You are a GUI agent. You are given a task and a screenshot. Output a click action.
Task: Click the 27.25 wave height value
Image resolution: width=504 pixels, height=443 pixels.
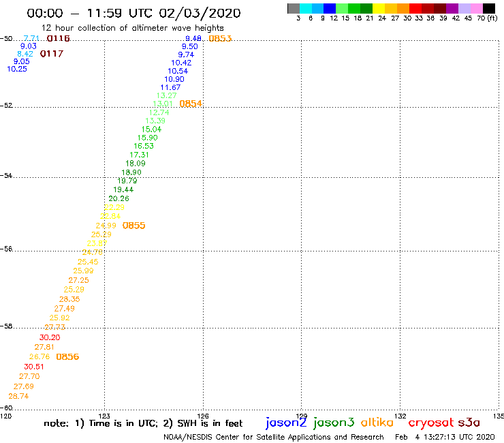click(x=79, y=280)
